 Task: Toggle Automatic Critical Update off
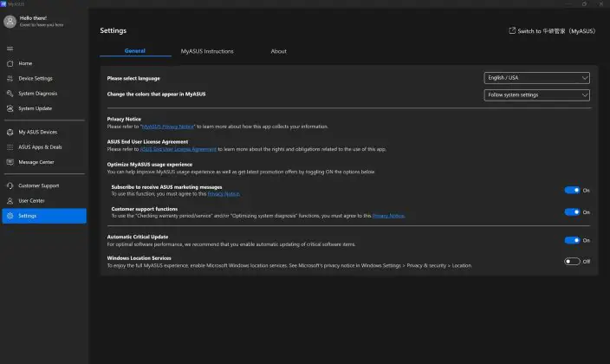click(572, 240)
